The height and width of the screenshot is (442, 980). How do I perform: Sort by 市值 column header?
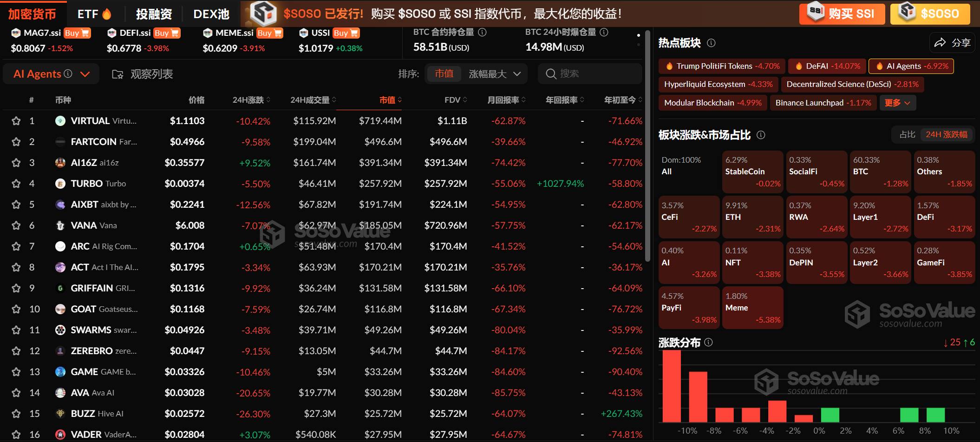[x=390, y=100]
